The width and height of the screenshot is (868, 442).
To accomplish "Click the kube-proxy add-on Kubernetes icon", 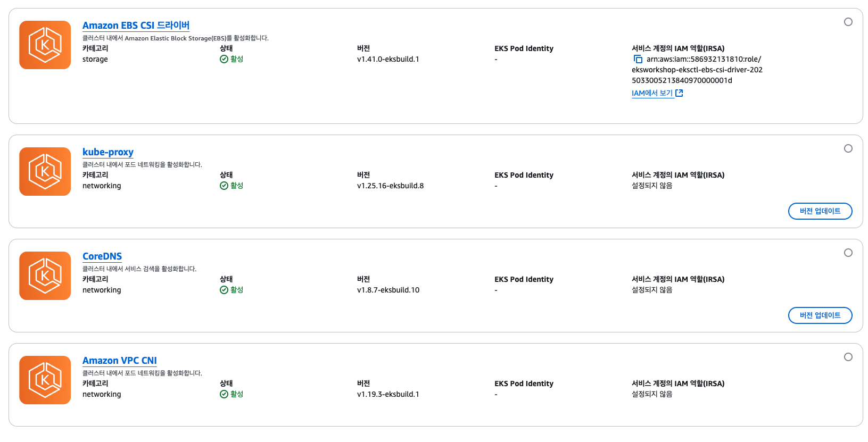I will click(45, 172).
